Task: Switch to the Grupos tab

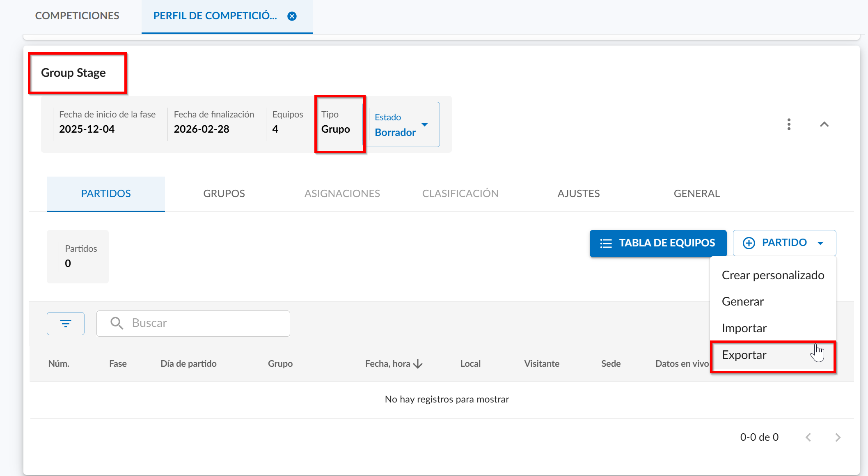Action: click(x=224, y=193)
